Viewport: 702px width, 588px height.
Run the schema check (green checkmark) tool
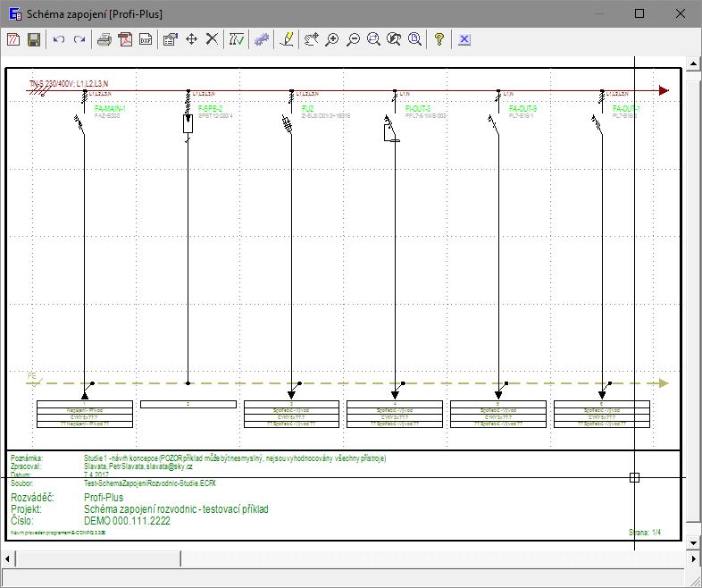(x=237, y=39)
